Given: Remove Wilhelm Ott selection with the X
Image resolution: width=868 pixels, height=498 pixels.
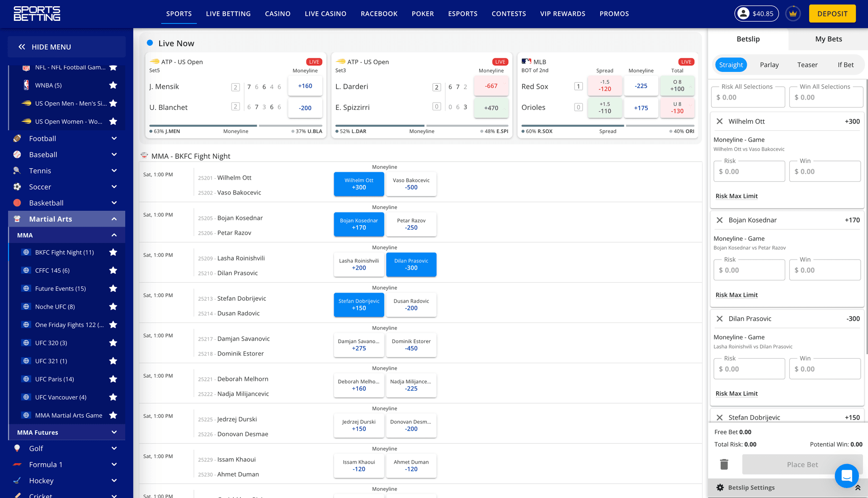Looking at the screenshot, I should pyautogui.click(x=720, y=121).
